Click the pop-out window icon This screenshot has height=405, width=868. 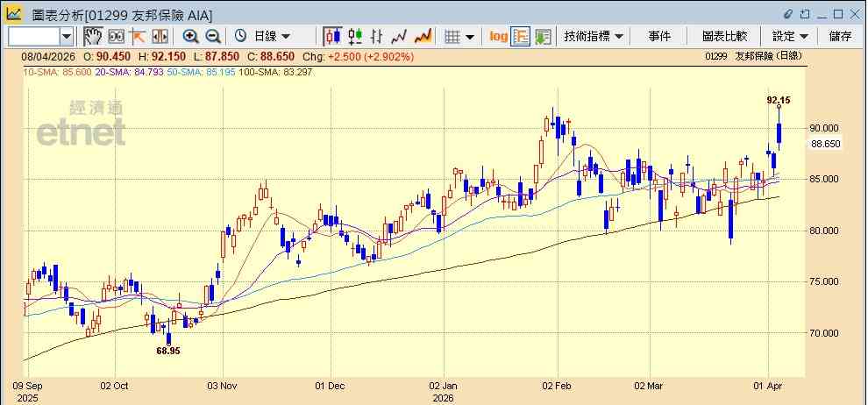[805, 14]
